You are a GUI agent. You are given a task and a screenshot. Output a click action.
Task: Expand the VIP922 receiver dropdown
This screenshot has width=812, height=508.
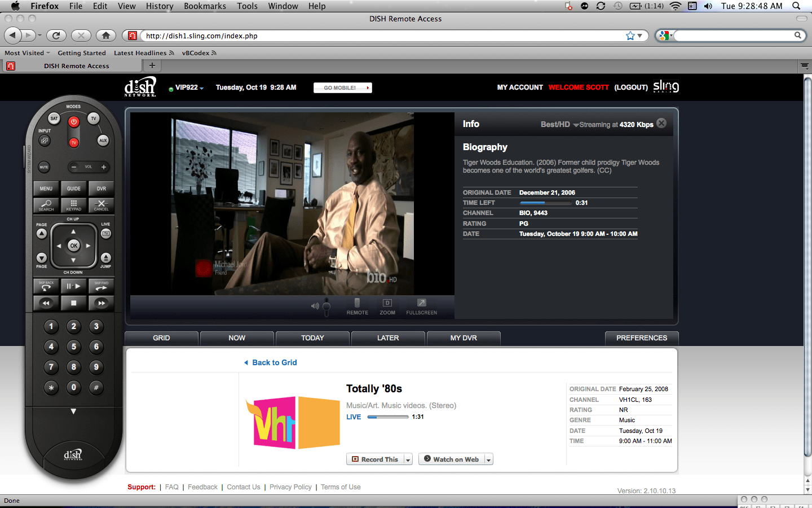(x=187, y=87)
